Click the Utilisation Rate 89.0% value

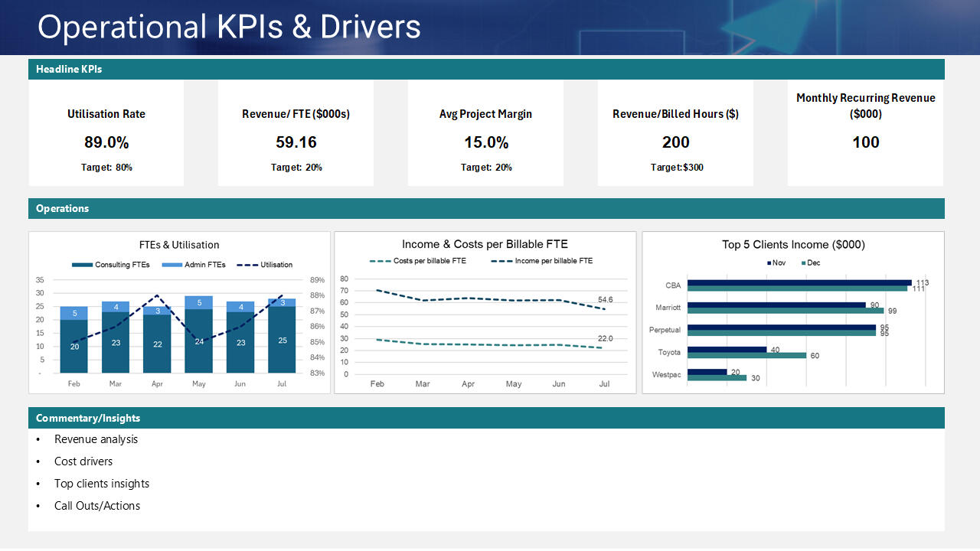(106, 142)
